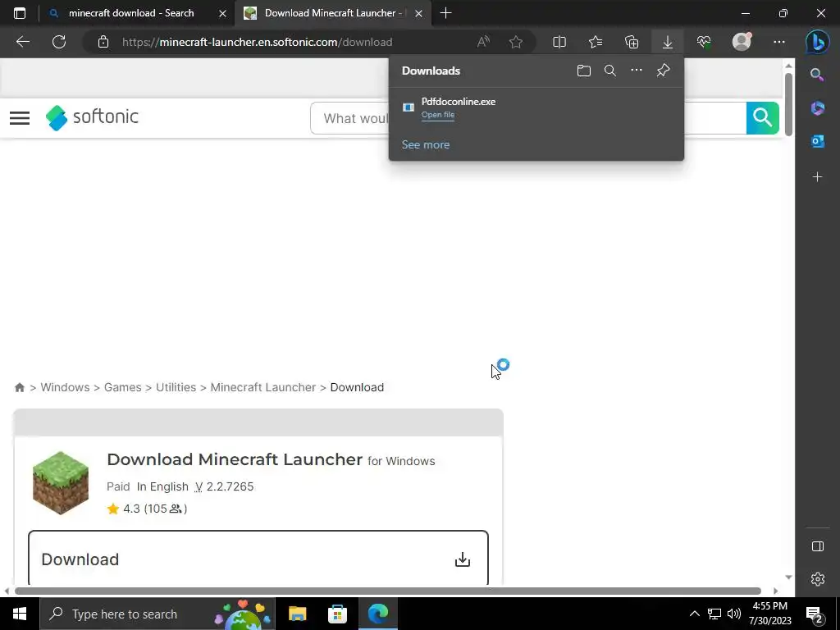Image resolution: width=840 pixels, height=630 pixels.
Task: Open Downloads folder from panel
Action: [584, 71]
